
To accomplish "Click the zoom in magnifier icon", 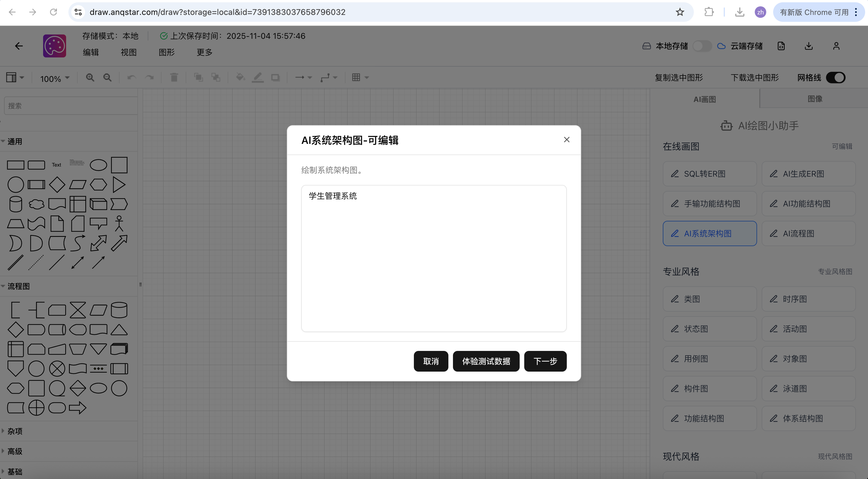I will 90,78.
